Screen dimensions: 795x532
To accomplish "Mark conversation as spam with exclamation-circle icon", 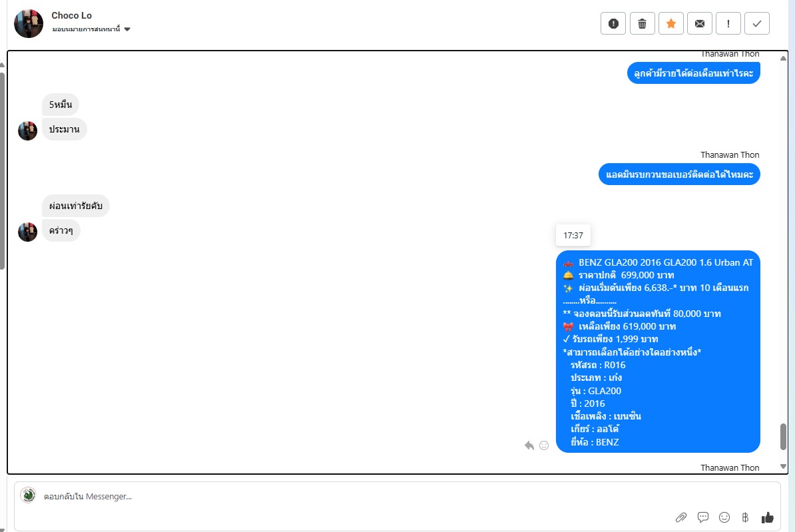I will (x=613, y=23).
